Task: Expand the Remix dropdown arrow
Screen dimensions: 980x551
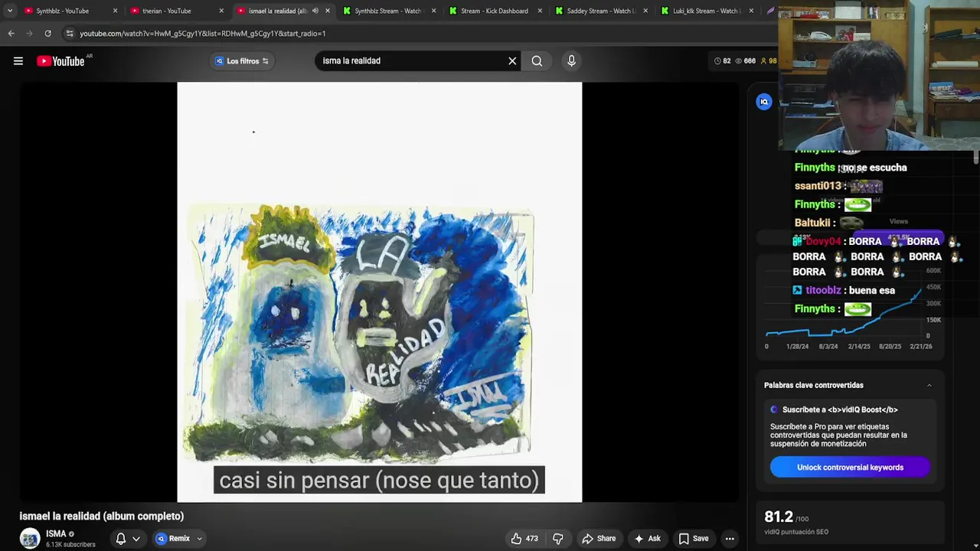Action: [199, 539]
